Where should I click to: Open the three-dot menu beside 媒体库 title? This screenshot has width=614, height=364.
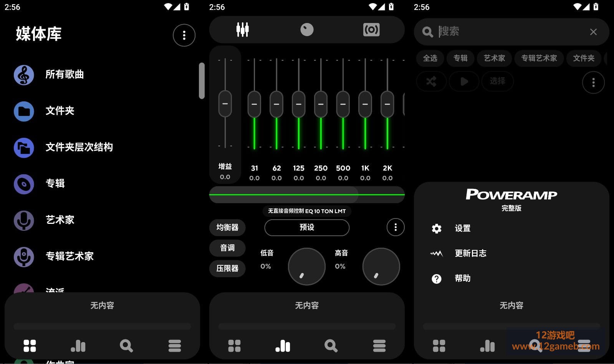coord(184,35)
